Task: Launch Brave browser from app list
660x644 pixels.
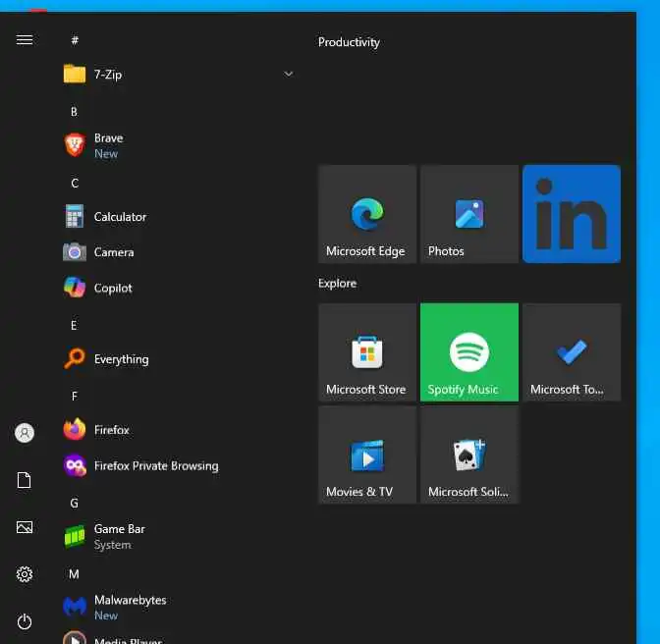Action: click(179, 145)
